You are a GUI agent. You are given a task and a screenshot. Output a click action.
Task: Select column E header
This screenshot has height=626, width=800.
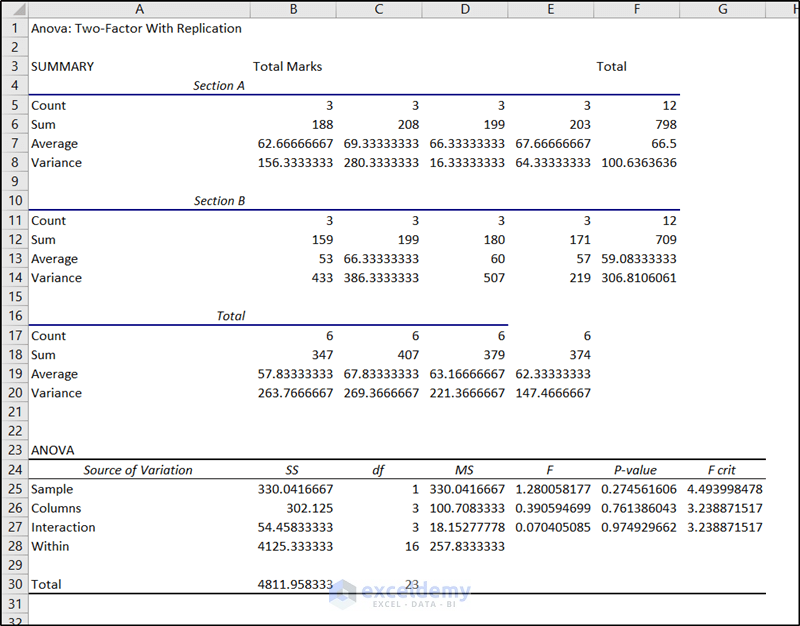click(x=551, y=9)
